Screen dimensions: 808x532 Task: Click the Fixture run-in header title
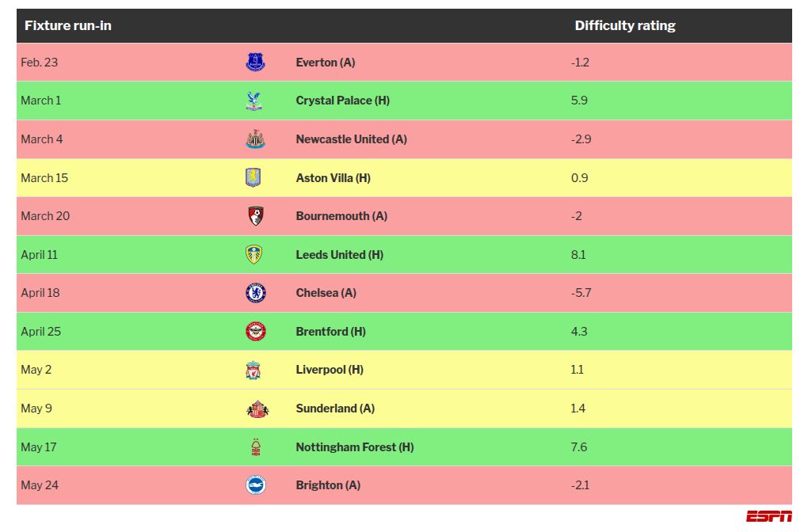click(68, 25)
